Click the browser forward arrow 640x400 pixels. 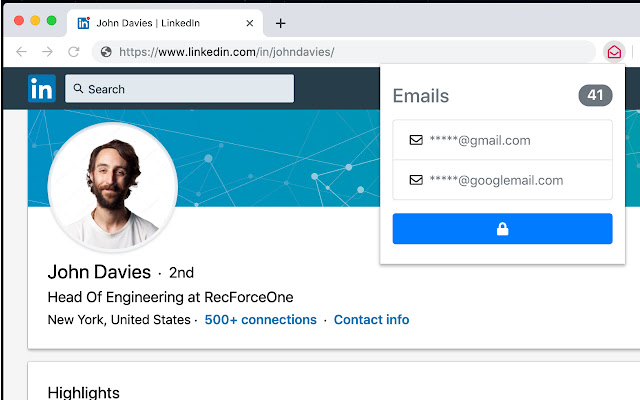click(x=47, y=52)
